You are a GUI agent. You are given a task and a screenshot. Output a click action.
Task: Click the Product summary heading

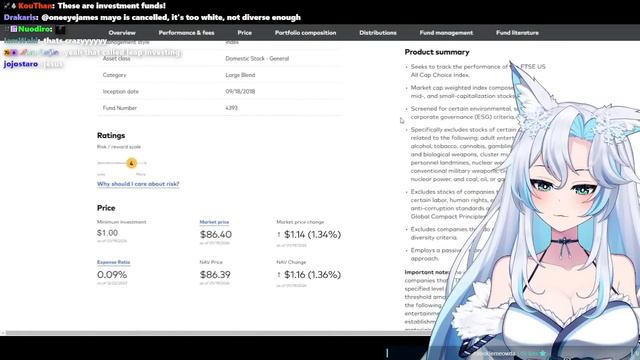pos(437,52)
